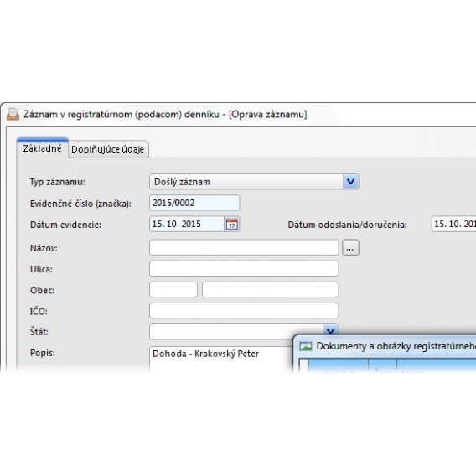
Task: Click the Dokumenty a obrázky window title bar
Action: coord(385,346)
